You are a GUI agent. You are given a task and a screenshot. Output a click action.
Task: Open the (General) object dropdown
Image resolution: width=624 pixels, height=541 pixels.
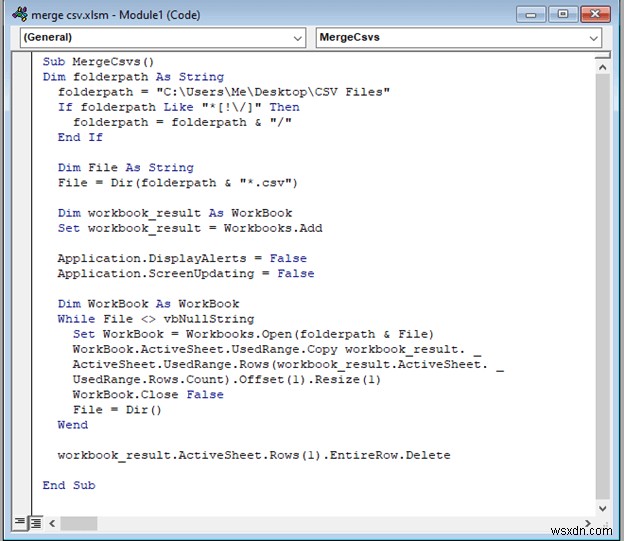click(163, 37)
